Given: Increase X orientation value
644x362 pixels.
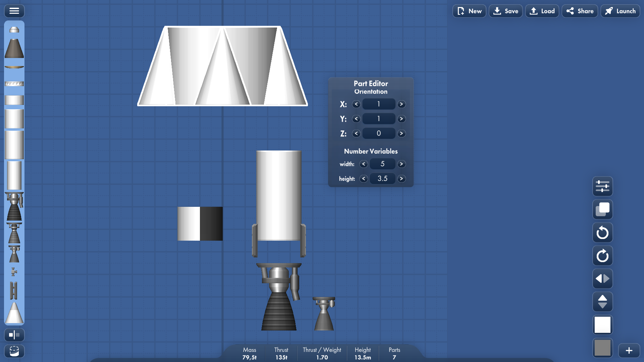Looking at the screenshot, I should point(401,104).
